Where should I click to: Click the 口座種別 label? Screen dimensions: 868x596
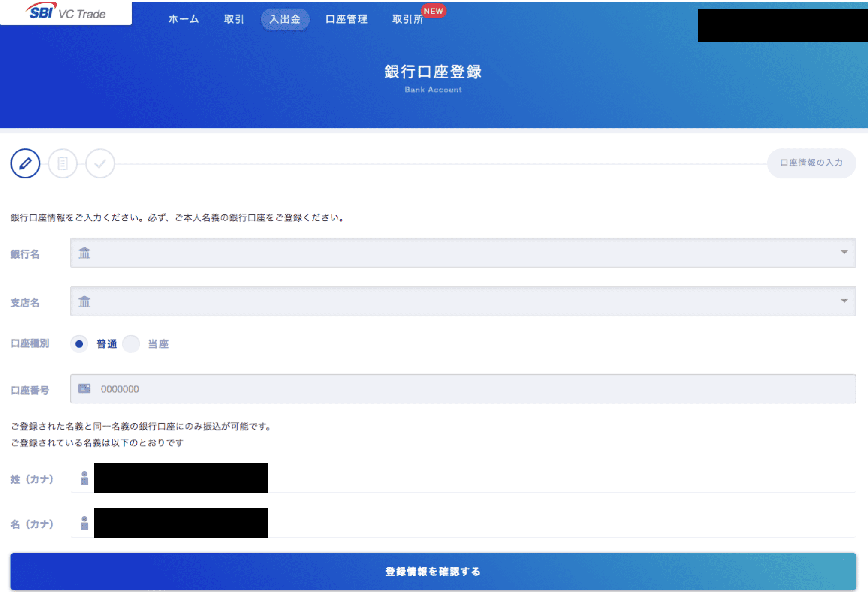click(x=30, y=343)
